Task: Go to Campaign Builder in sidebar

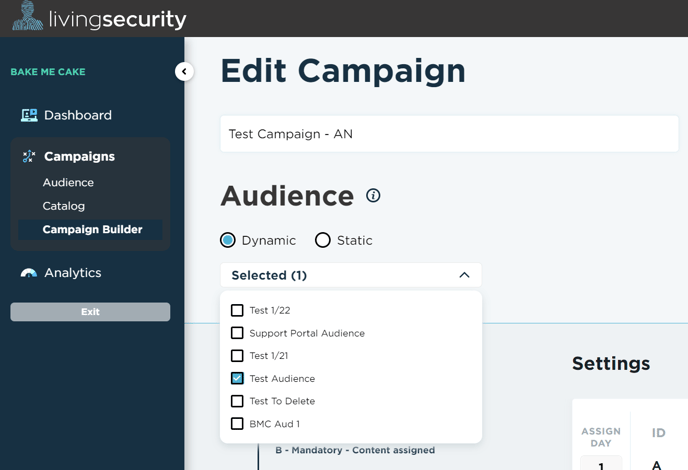Action: [90, 230]
